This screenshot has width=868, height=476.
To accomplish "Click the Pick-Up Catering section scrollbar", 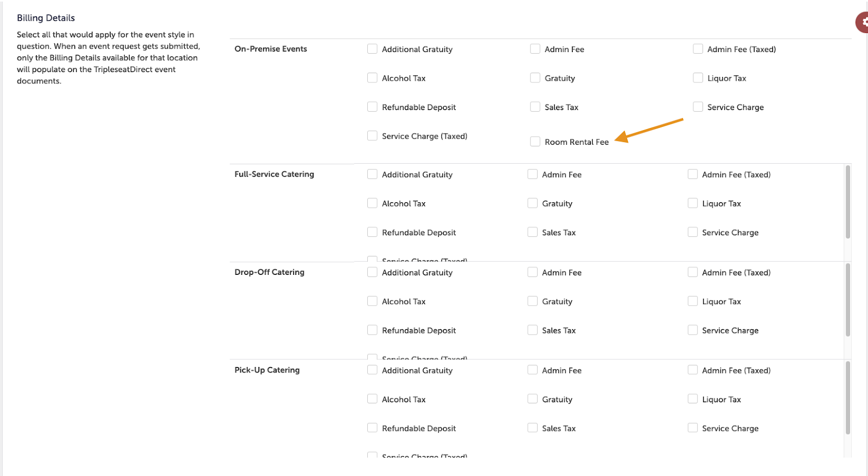I will [847, 398].
